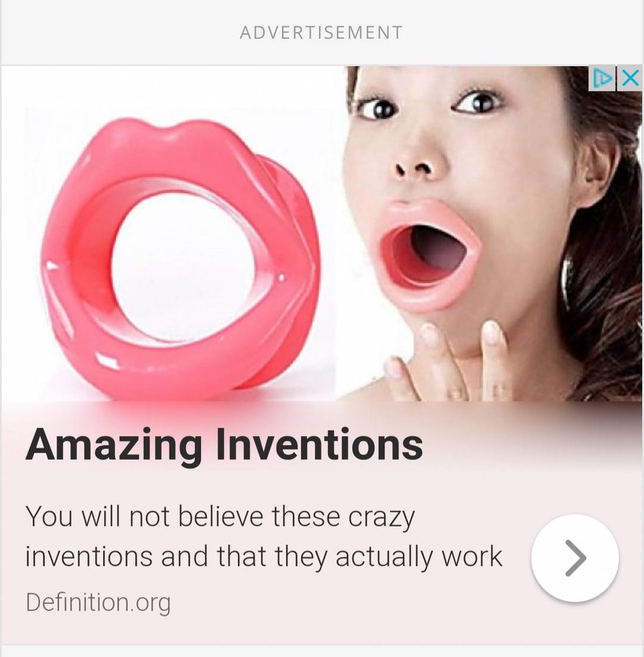Tap the round arrow button
The image size is (644, 657).
pyautogui.click(x=575, y=557)
